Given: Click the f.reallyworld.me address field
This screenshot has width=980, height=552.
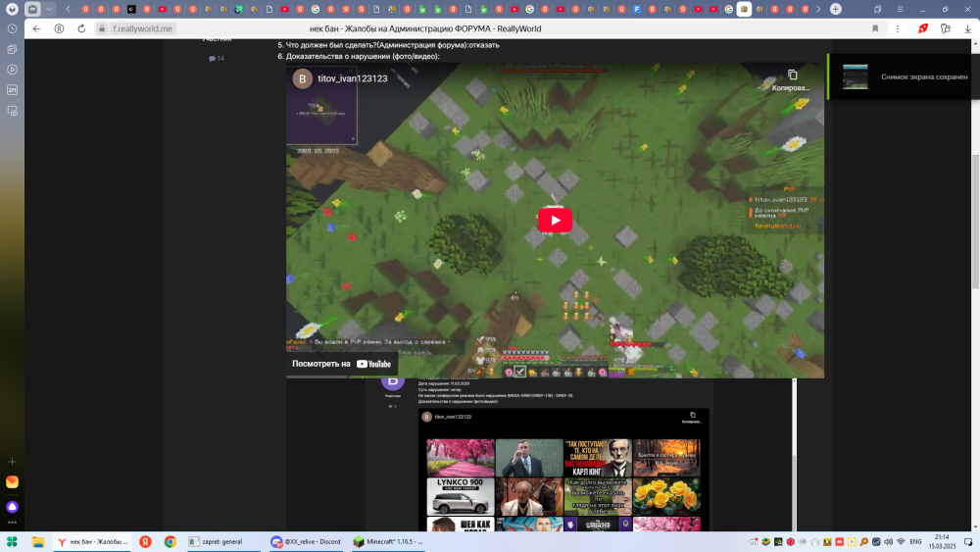Looking at the screenshot, I should click(x=142, y=28).
